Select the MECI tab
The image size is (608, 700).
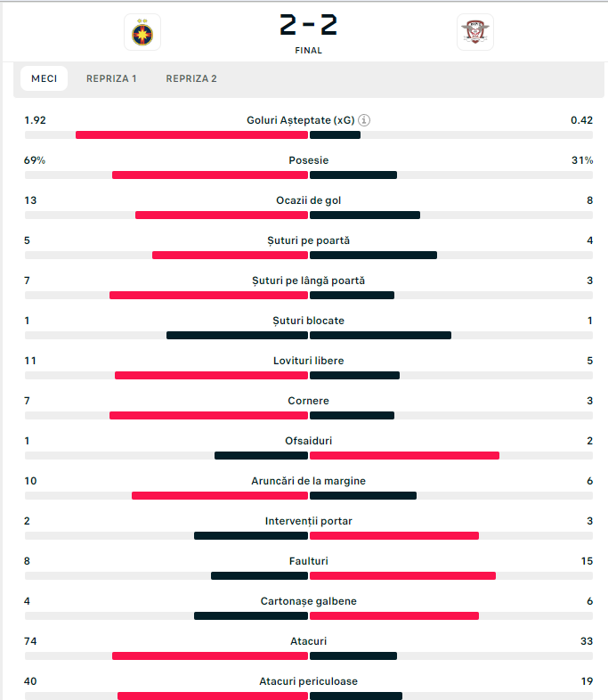pyautogui.click(x=45, y=78)
